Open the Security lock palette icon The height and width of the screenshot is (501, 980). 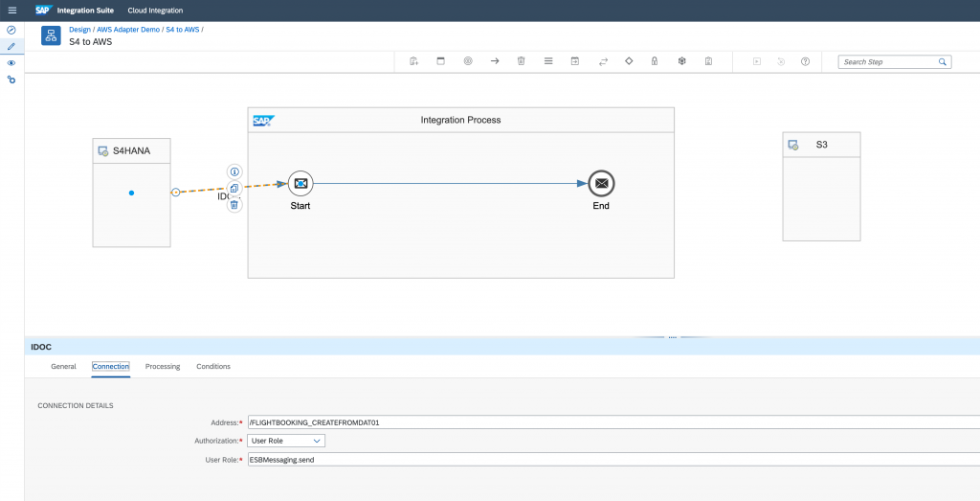655,61
